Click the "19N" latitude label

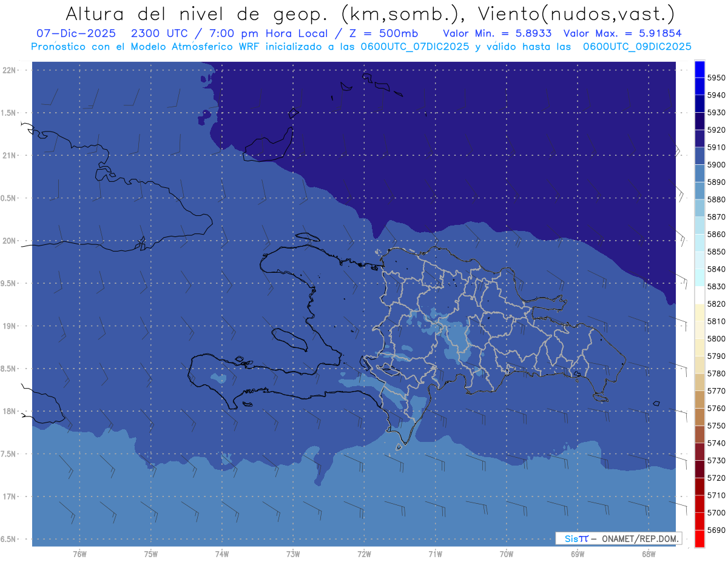pos(9,326)
